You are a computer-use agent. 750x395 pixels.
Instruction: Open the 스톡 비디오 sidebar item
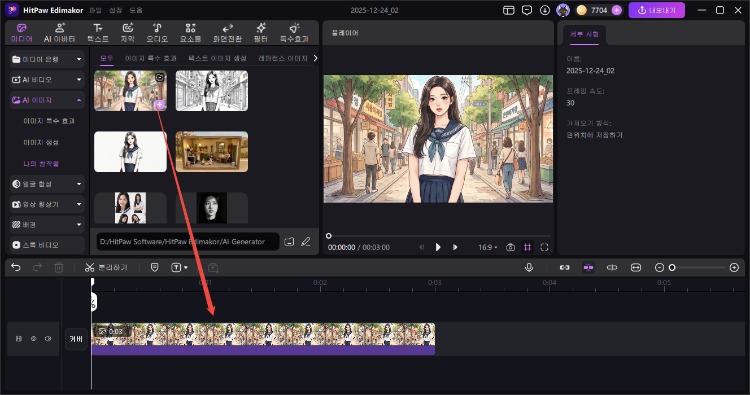pos(47,245)
